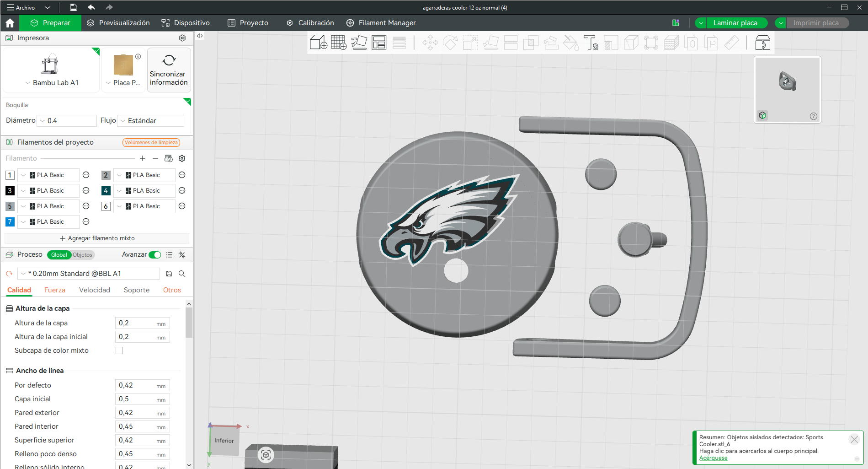Switch to the Fuerza settings tab
This screenshot has height=469, width=868.
click(55, 290)
